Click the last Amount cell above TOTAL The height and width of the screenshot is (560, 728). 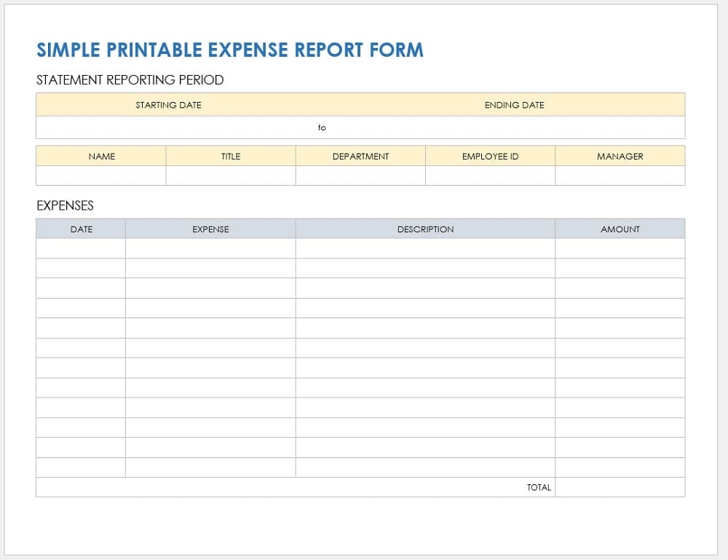pyautogui.click(x=620, y=467)
